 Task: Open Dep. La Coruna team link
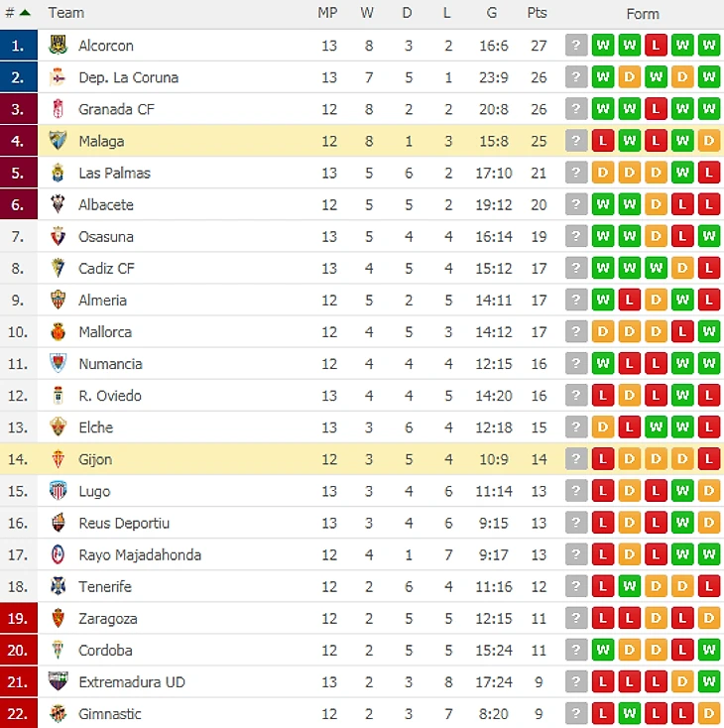128,77
